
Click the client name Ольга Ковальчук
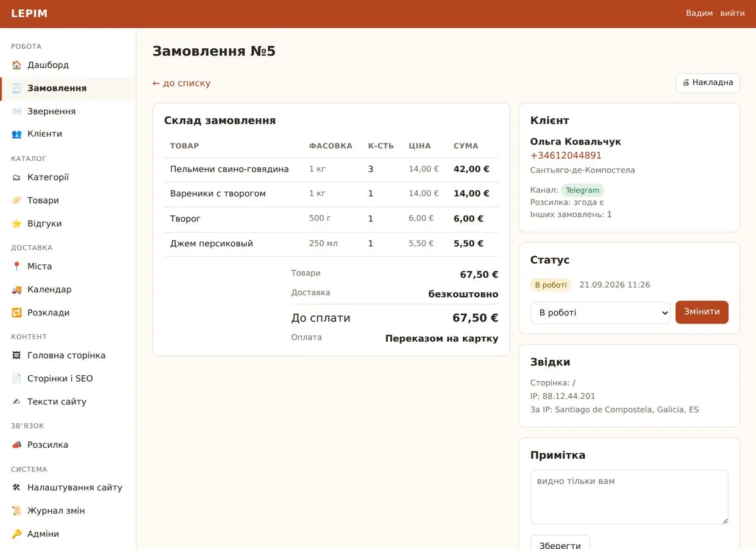pyautogui.click(x=576, y=142)
